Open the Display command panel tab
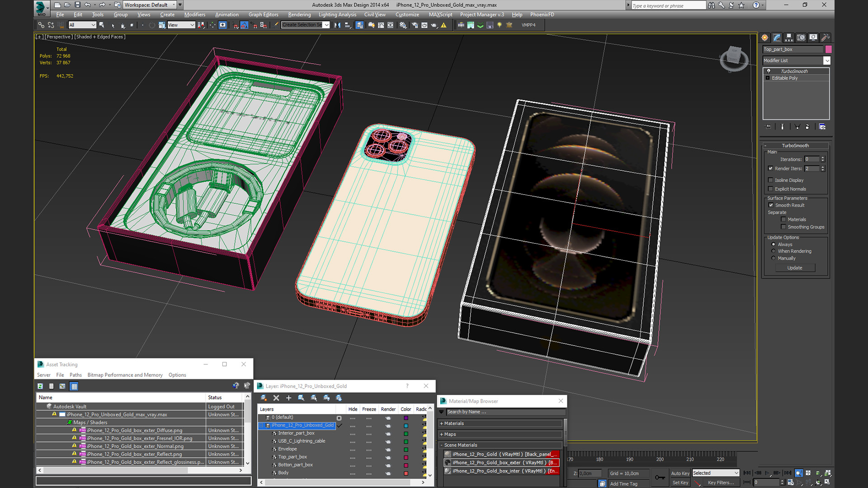Image resolution: width=868 pixels, height=488 pixels. point(813,38)
